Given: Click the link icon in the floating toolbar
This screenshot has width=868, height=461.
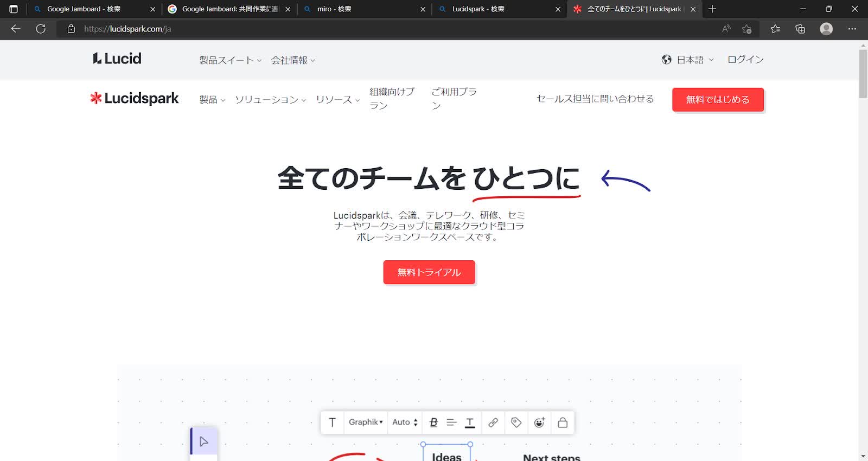Looking at the screenshot, I should click(493, 422).
